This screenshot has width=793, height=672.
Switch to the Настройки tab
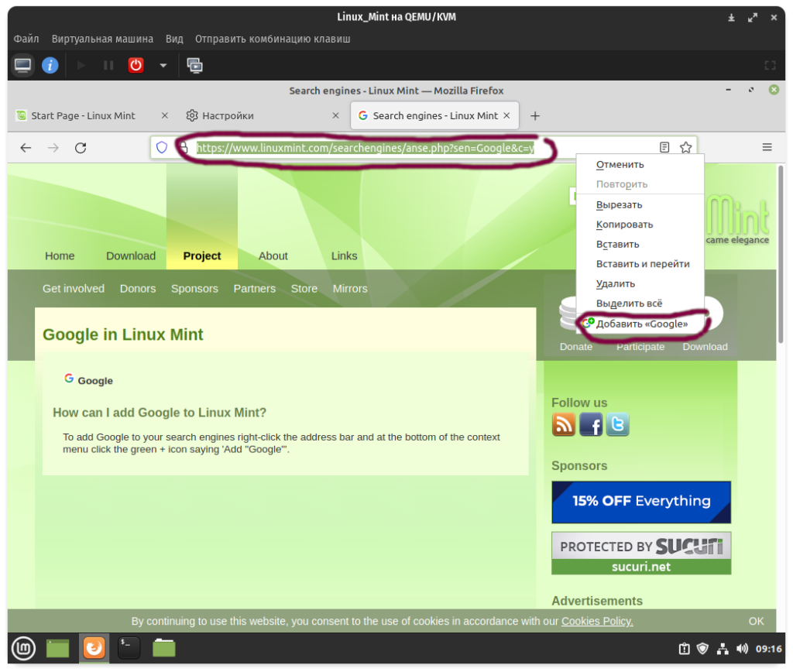(228, 116)
